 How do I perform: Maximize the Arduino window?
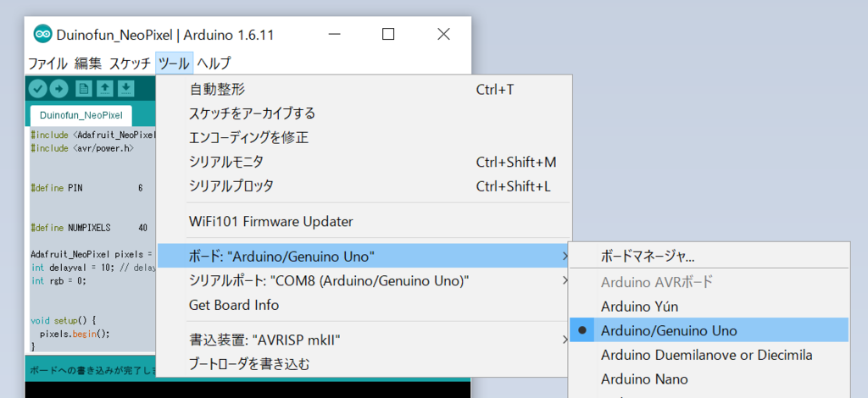coord(388,34)
